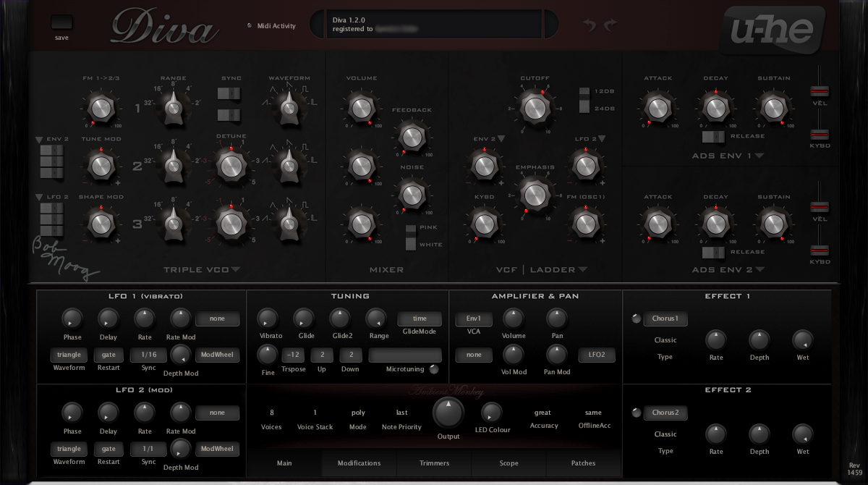Click the undo arrow icon
Image resolution: width=868 pixels, height=485 pixels.
[x=590, y=25]
